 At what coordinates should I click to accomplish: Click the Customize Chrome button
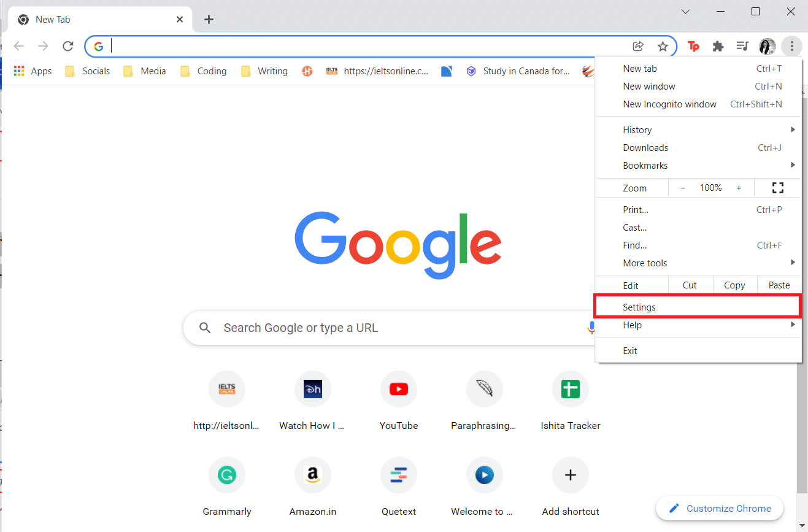720,508
